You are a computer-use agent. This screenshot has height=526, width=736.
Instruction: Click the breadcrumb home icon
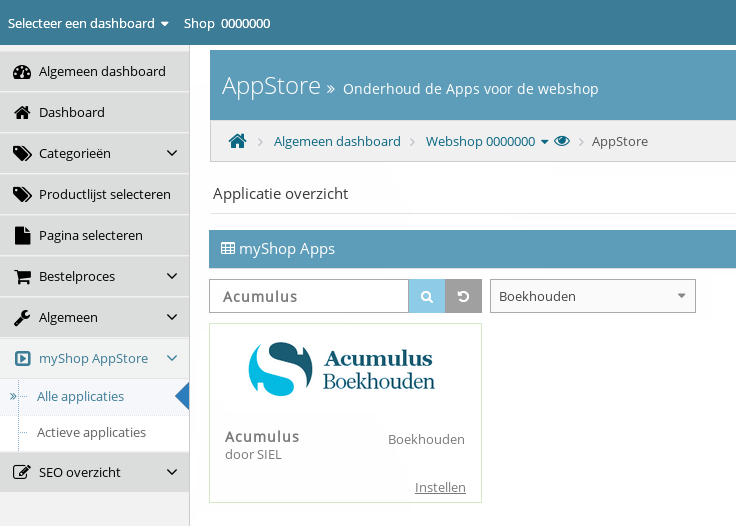238,141
